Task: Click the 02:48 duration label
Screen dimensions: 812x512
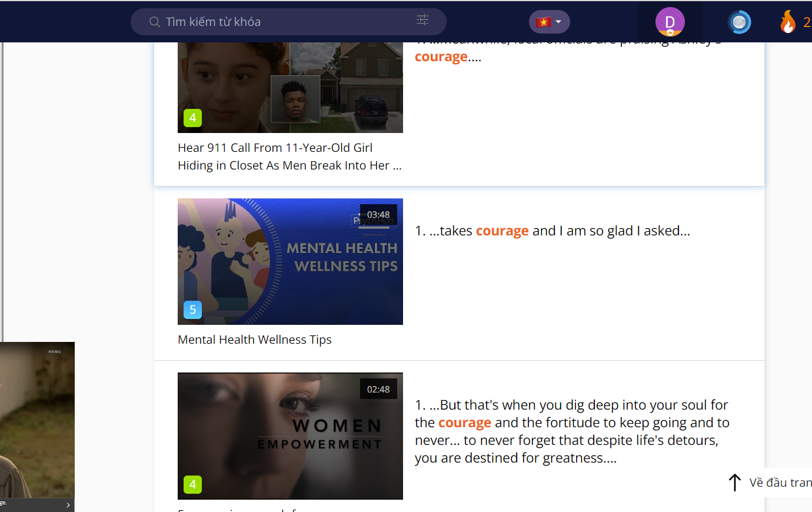Action: [x=378, y=390]
